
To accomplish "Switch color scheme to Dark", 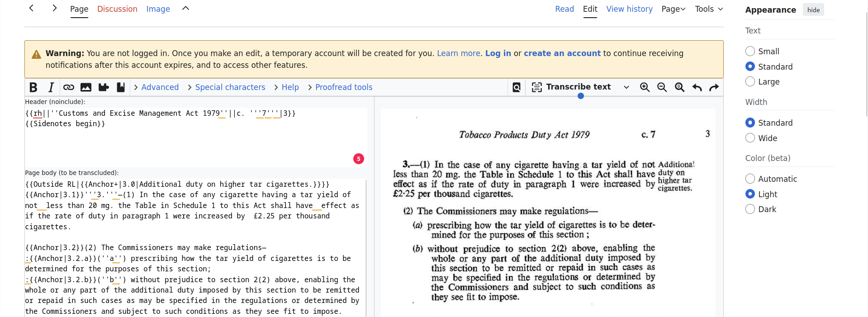I will [750, 209].
